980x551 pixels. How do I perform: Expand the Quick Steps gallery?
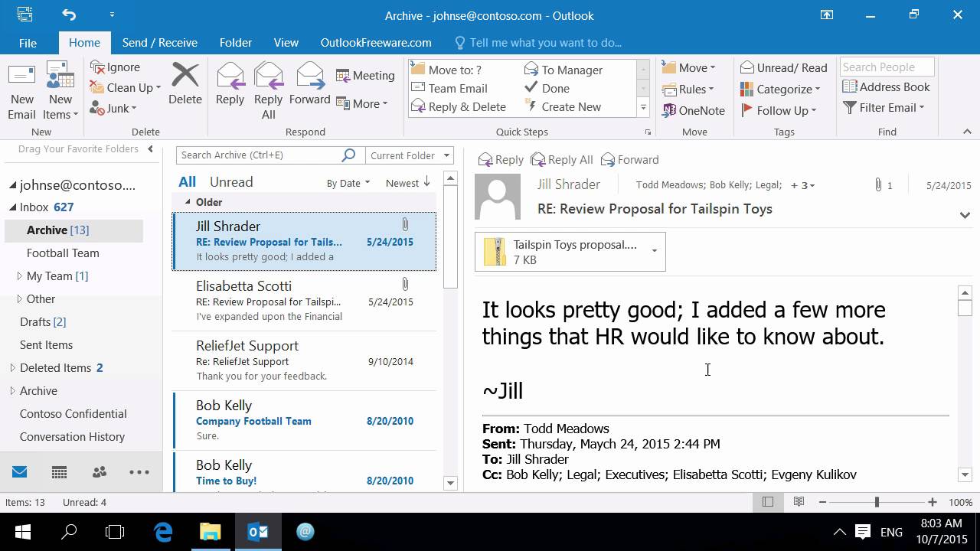coord(643,108)
